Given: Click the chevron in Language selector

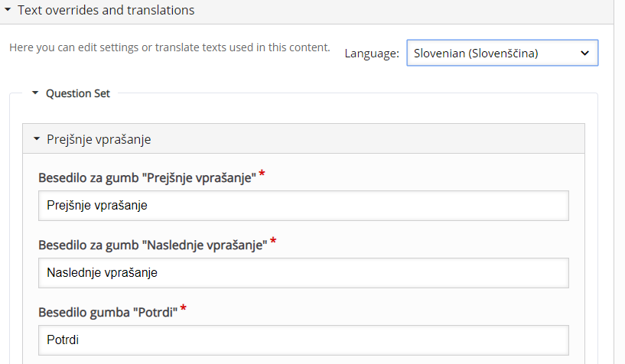Looking at the screenshot, I should point(584,53).
